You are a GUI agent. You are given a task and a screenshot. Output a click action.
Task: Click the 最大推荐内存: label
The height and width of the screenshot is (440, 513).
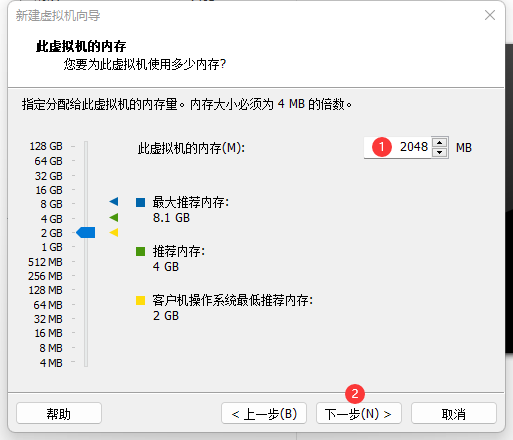191,202
